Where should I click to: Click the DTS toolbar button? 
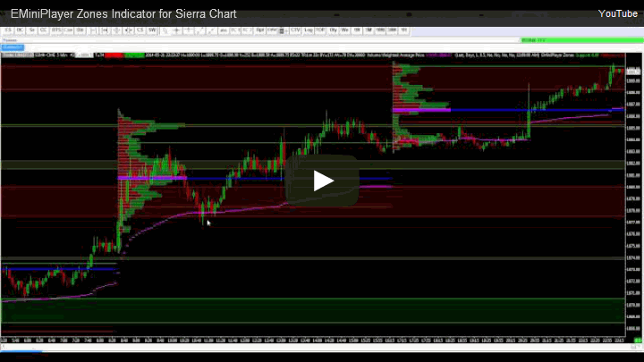[55, 30]
